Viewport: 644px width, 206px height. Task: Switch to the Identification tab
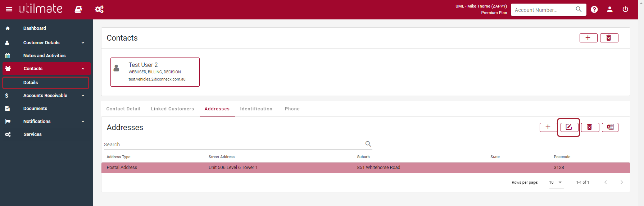pos(256,109)
